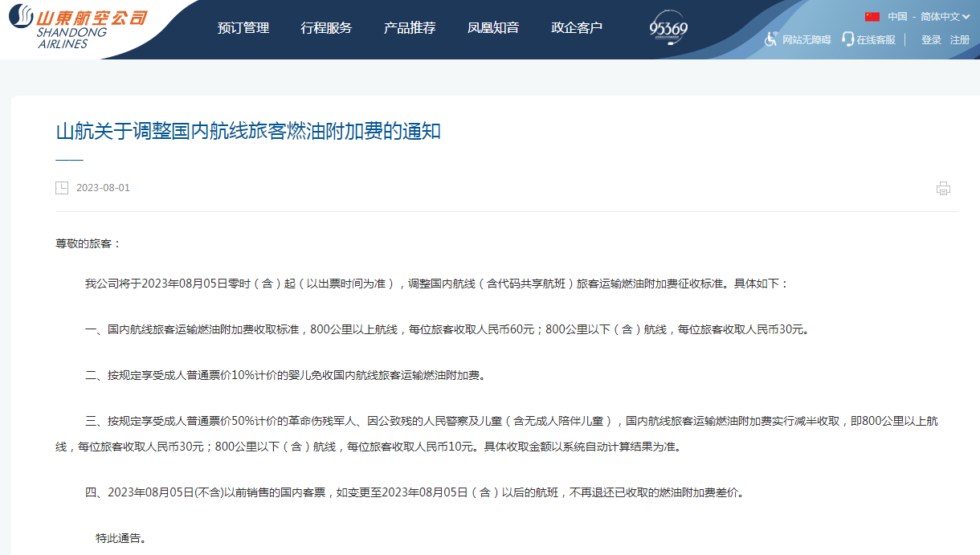This screenshot has height=555, width=980.
Task: Click the 注册 register link
Action: click(x=960, y=39)
